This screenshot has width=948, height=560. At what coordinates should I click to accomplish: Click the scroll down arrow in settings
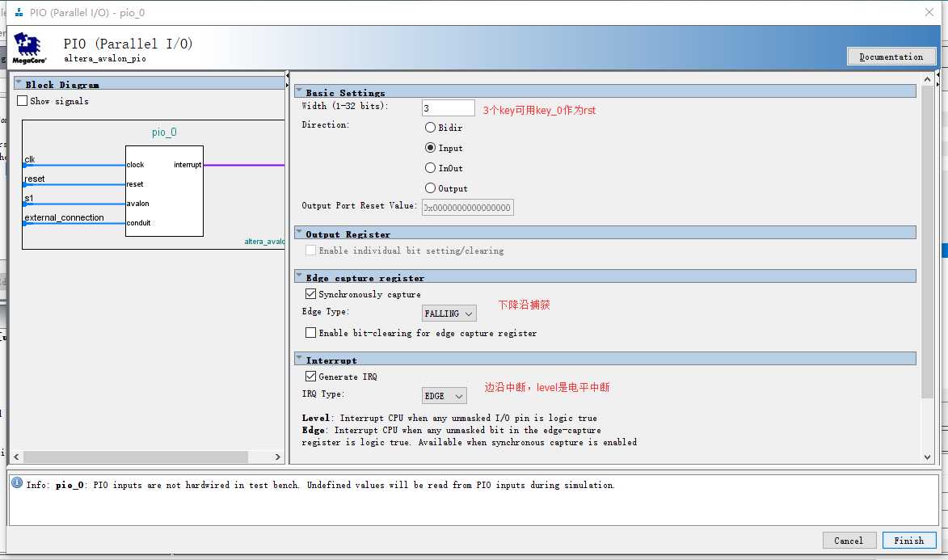pyautogui.click(x=928, y=457)
